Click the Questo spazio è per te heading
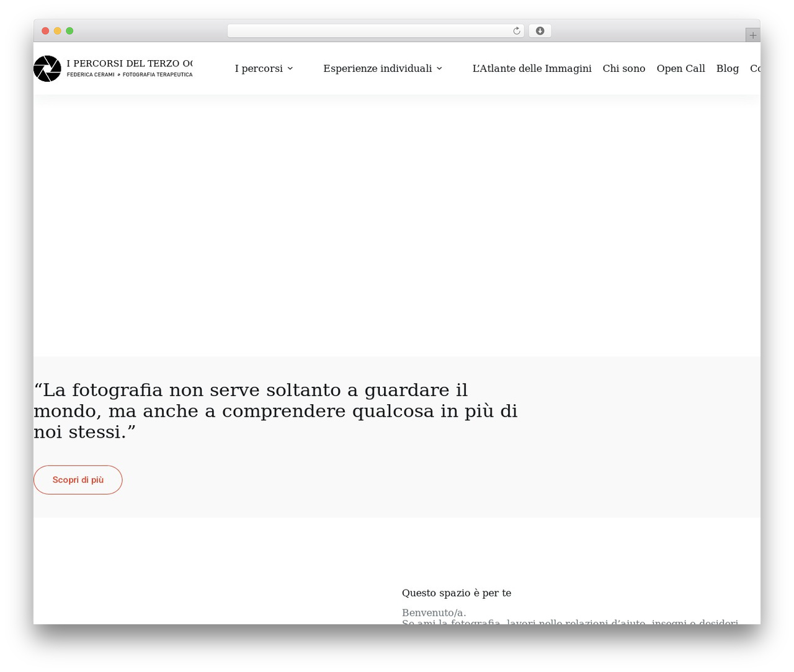794x672 pixels. tap(457, 593)
